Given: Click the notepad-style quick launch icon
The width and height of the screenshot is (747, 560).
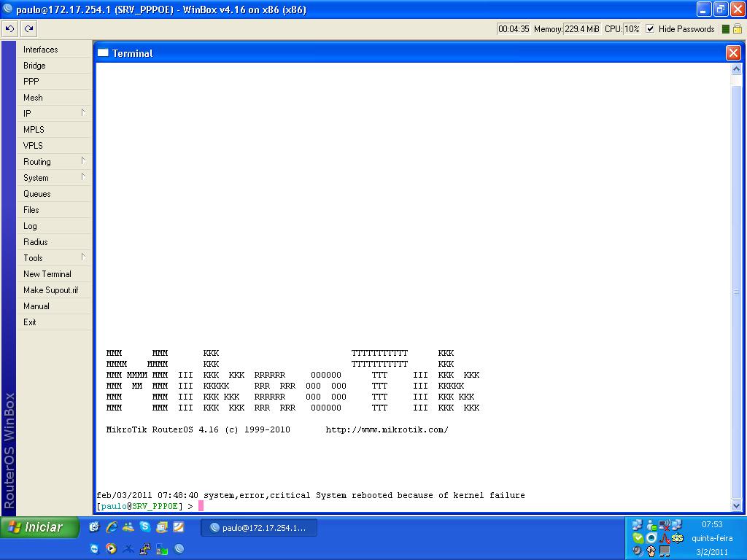Looking at the screenshot, I should tap(178, 526).
